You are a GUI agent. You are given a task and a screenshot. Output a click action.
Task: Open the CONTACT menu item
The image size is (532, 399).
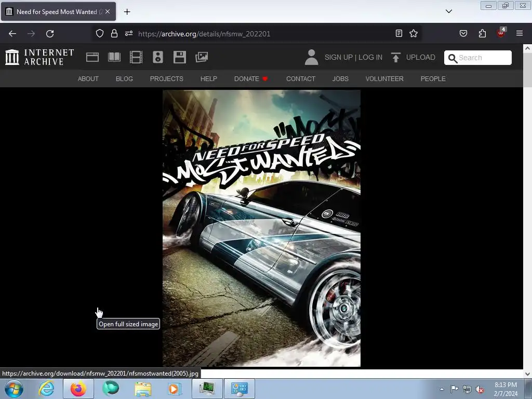pyautogui.click(x=301, y=79)
